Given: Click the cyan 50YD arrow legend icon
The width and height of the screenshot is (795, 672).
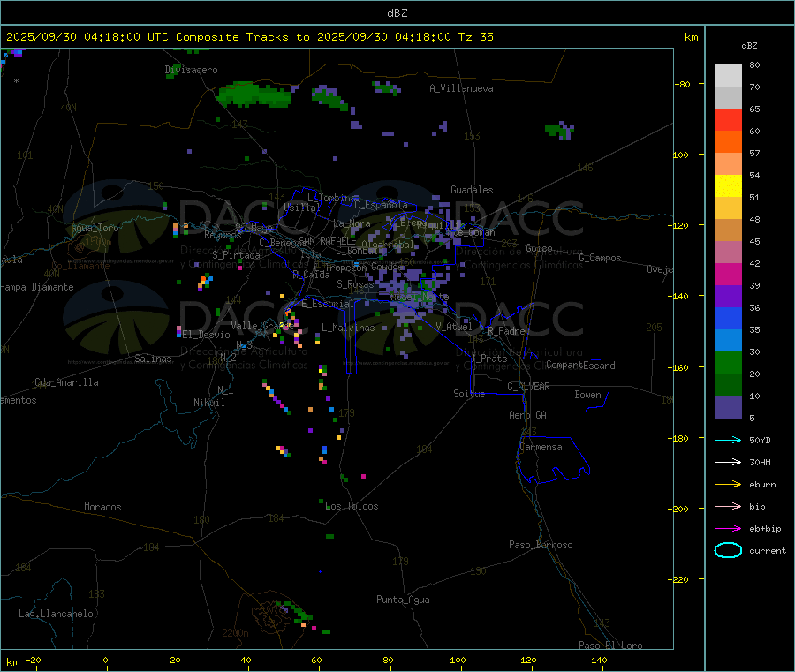Looking at the screenshot, I should coord(728,440).
